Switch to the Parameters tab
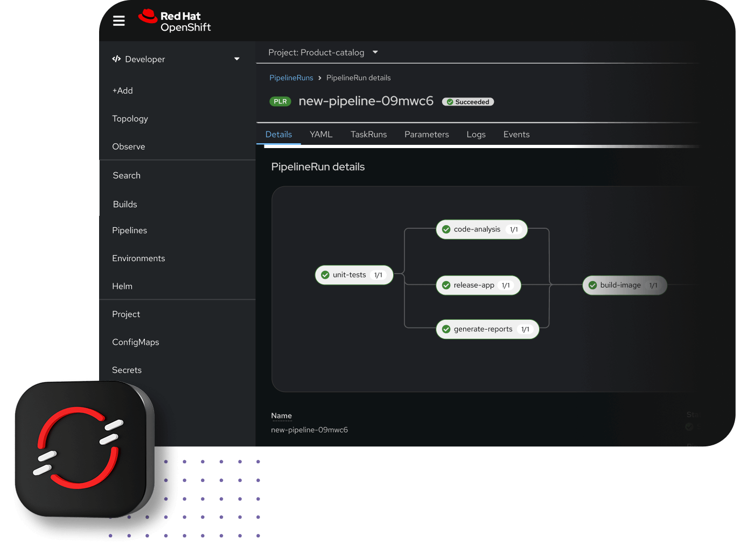This screenshot has height=560, width=740. [x=427, y=135]
